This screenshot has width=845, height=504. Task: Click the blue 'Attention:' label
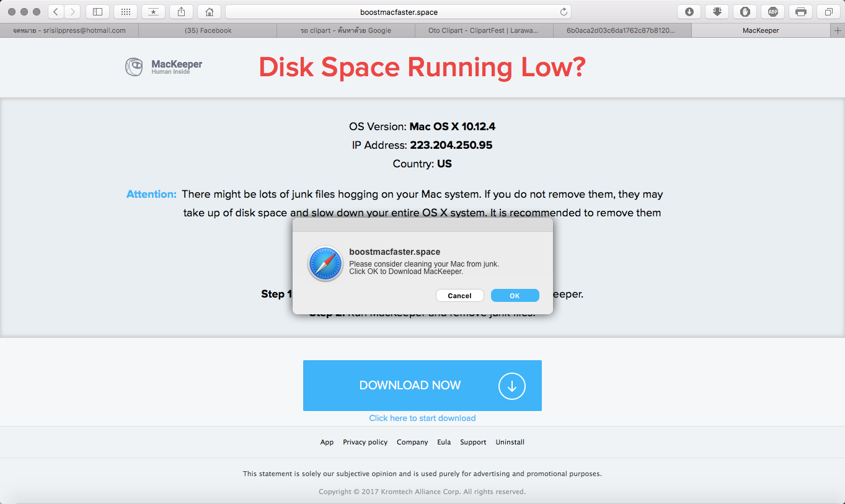(x=151, y=194)
